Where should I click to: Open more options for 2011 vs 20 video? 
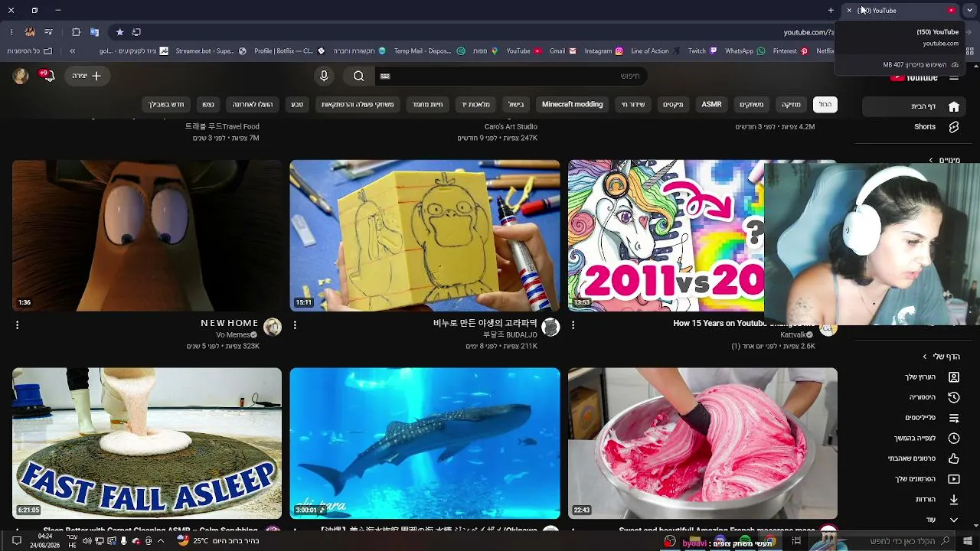(x=573, y=325)
